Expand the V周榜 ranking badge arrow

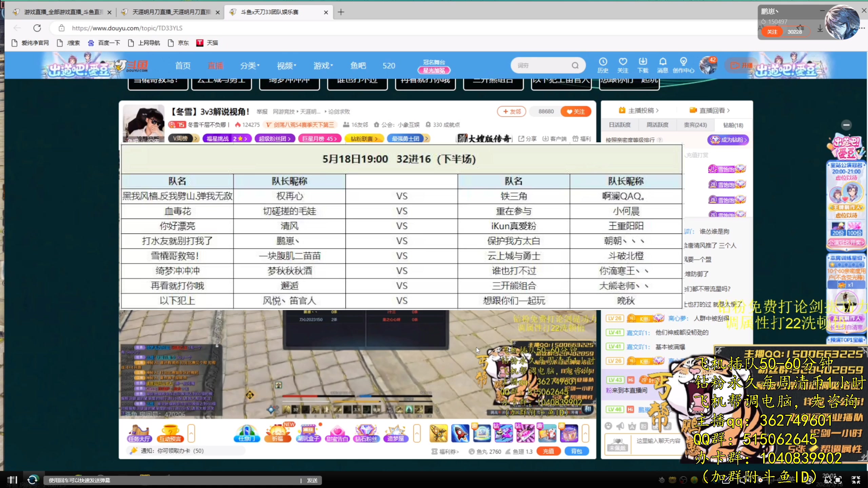[x=196, y=139]
